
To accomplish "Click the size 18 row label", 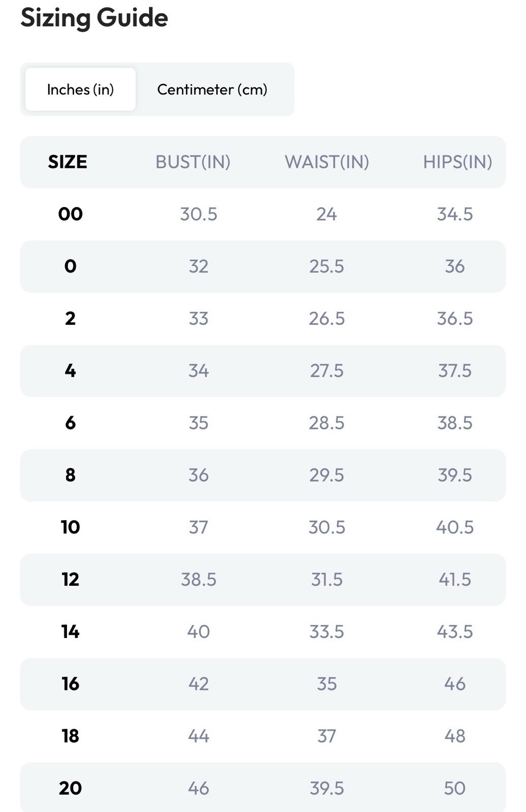I will (x=70, y=736).
